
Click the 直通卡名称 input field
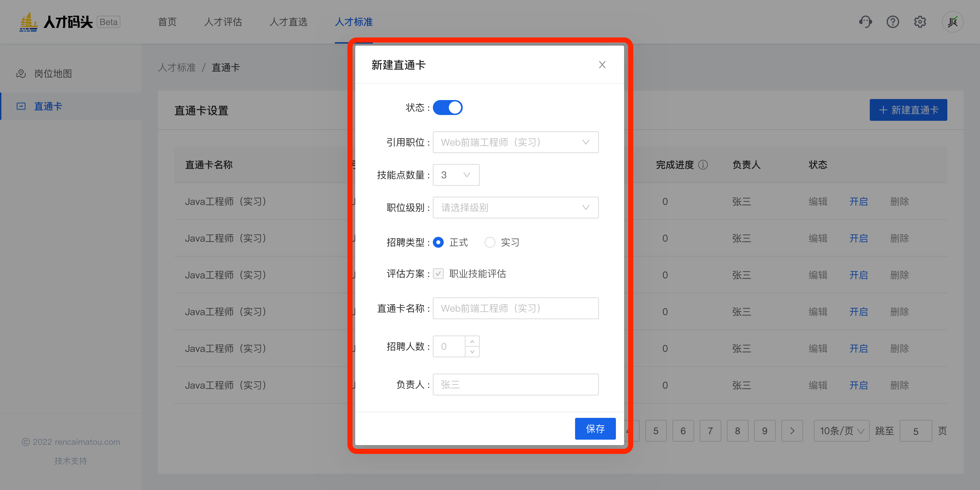[x=515, y=308]
